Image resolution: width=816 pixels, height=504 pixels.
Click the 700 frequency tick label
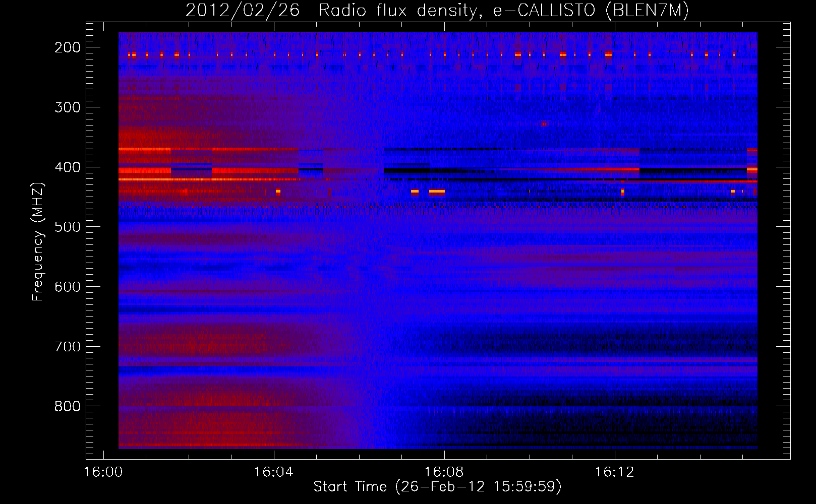pos(67,346)
